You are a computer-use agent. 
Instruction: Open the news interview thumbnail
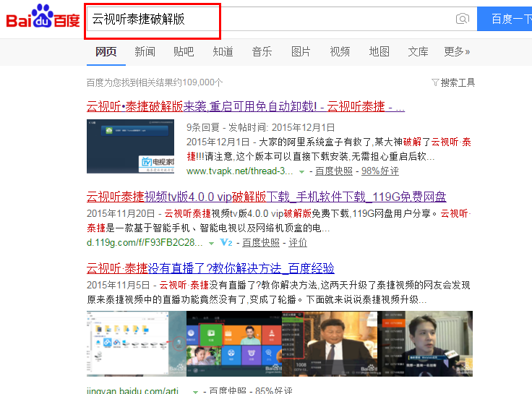[x=425, y=343]
